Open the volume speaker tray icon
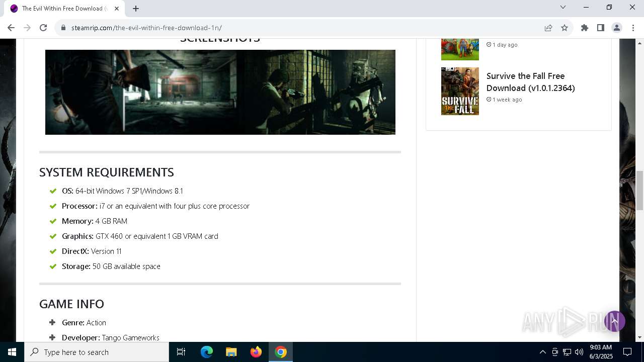This screenshot has height=362, width=644. 579,352
